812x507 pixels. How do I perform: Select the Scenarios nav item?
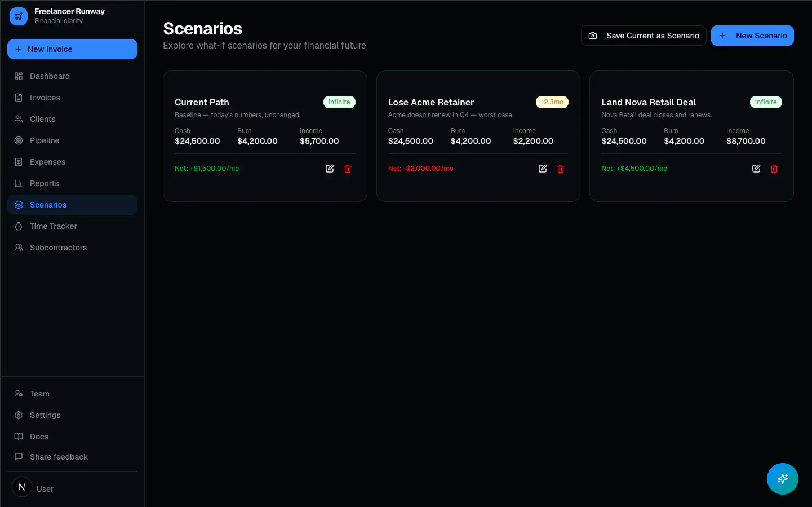pyautogui.click(x=72, y=205)
